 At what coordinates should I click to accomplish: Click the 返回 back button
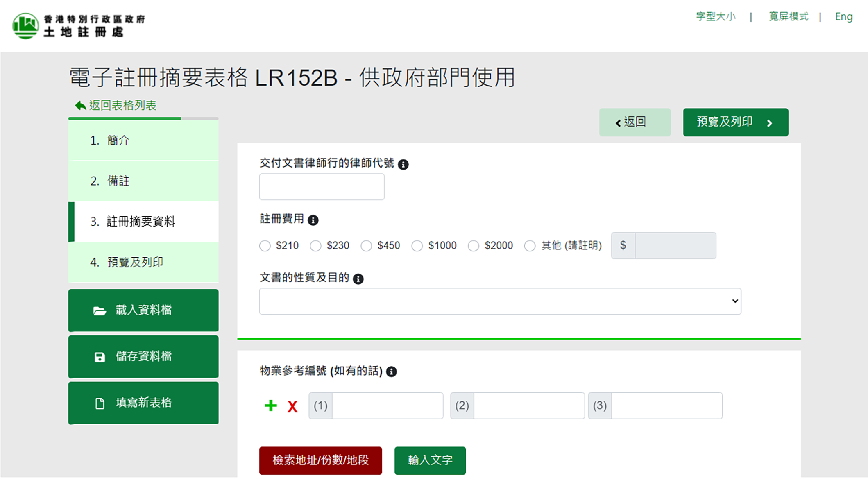point(635,122)
